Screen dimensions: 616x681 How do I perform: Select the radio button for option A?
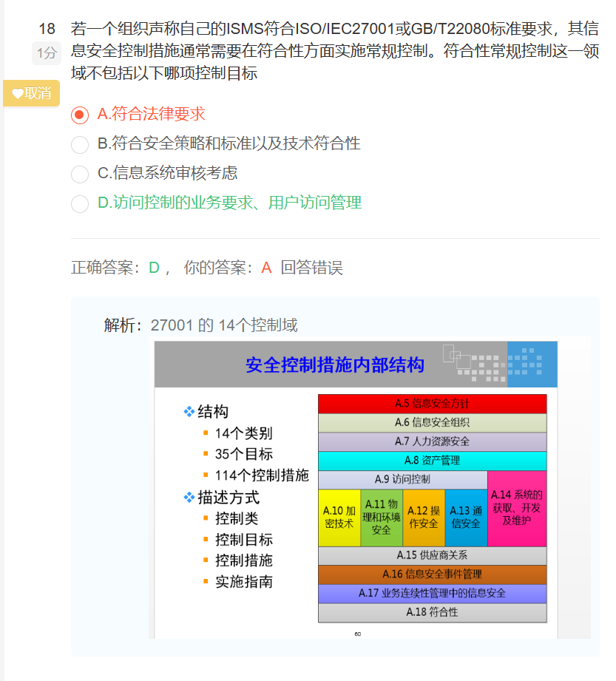(80, 115)
